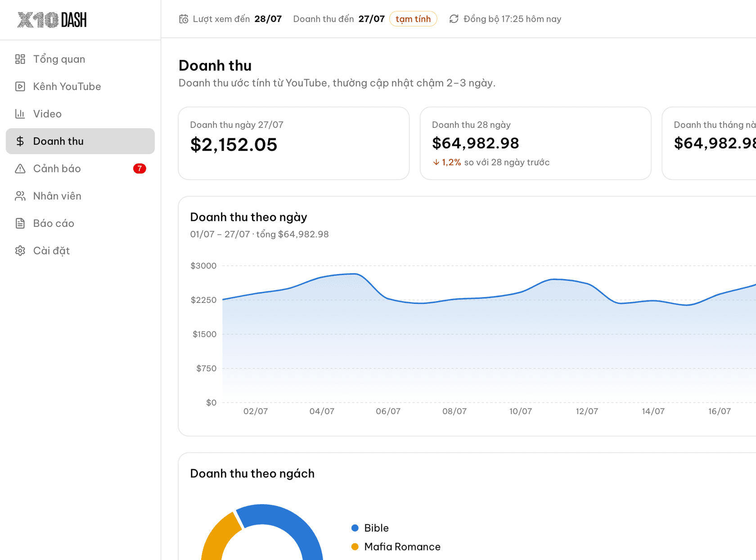Click the $1500 axis label

pos(204,334)
